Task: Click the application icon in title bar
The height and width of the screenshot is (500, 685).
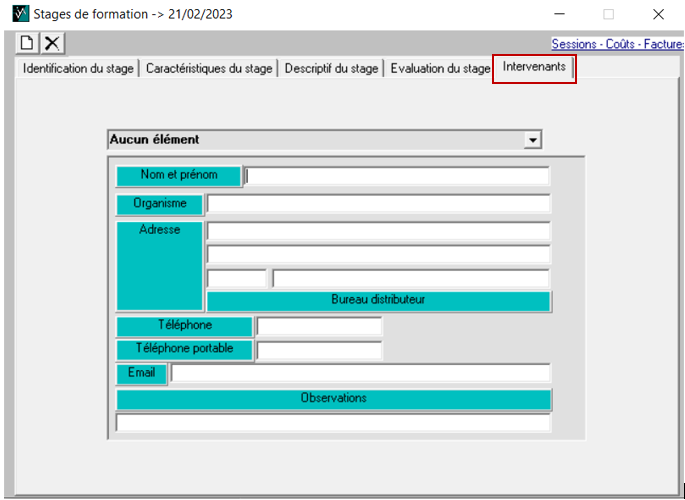Action: point(19,14)
